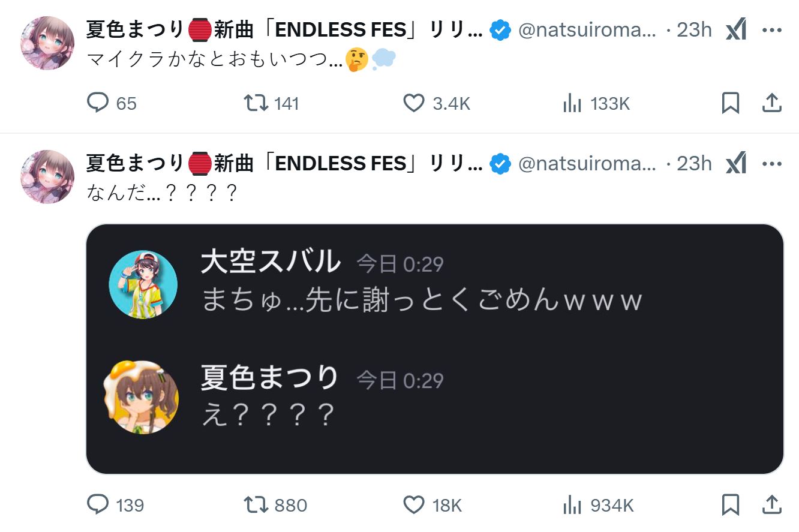Open the embedded chat screenshot image
The image size is (799, 532).
tap(435, 349)
